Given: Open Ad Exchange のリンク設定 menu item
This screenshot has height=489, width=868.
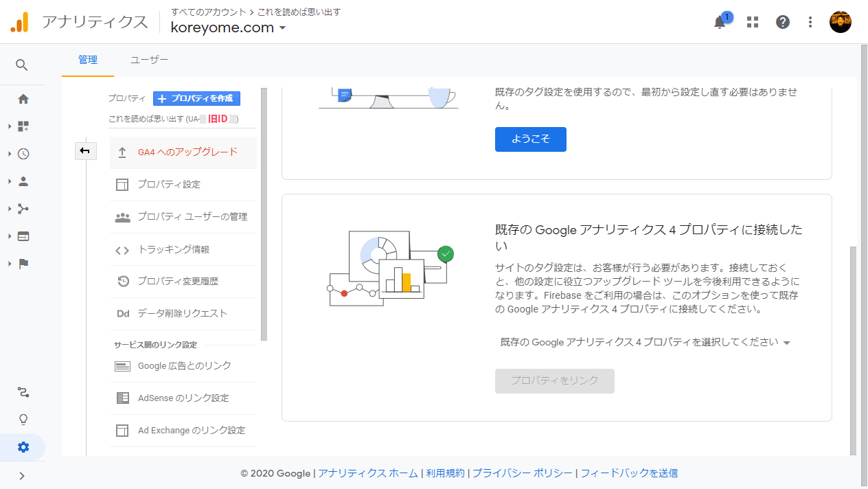Looking at the screenshot, I should [183, 431].
